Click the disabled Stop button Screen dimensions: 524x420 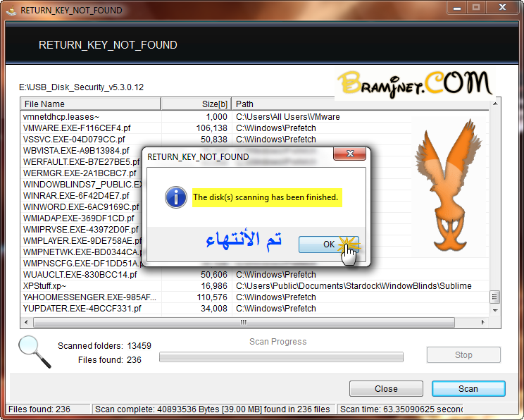tap(463, 354)
